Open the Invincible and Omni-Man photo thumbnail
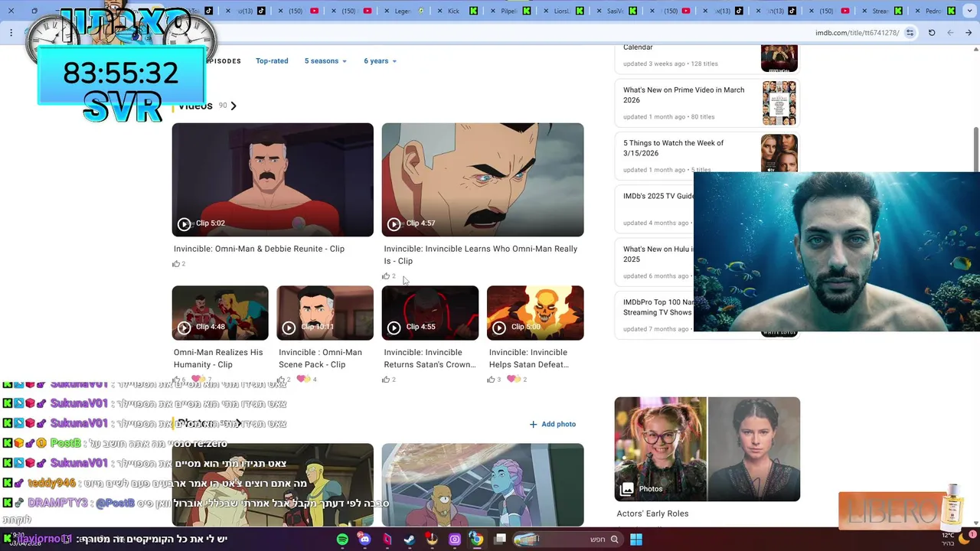 point(273,485)
